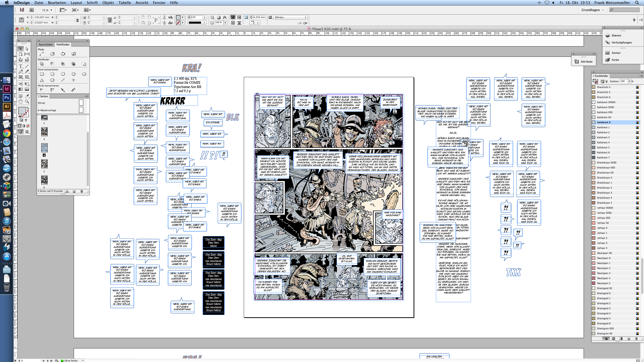Convert shape to ellipse in Pathfinder

point(84,74)
